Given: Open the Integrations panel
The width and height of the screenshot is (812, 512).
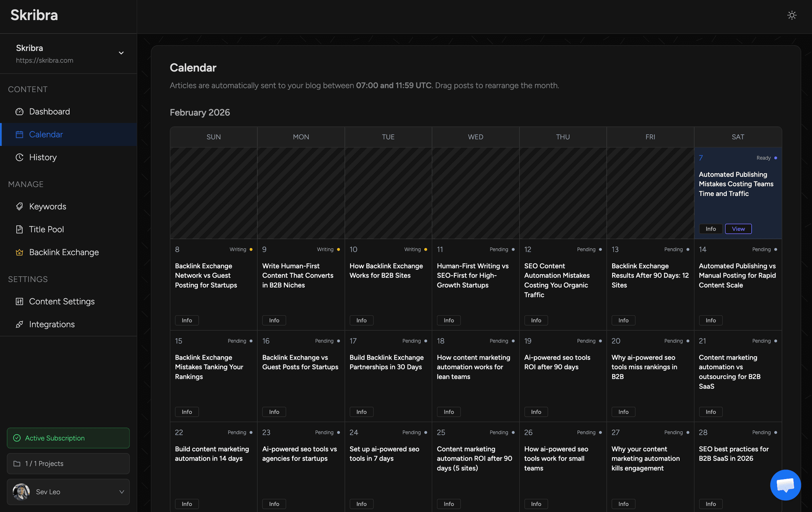Looking at the screenshot, I should tap(52, 324).
